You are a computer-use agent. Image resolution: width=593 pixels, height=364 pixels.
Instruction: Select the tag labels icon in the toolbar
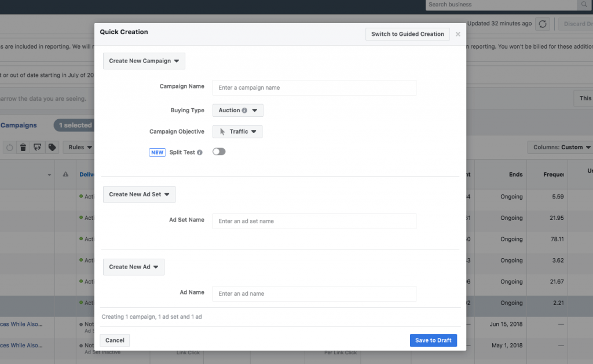click(52, 147)
